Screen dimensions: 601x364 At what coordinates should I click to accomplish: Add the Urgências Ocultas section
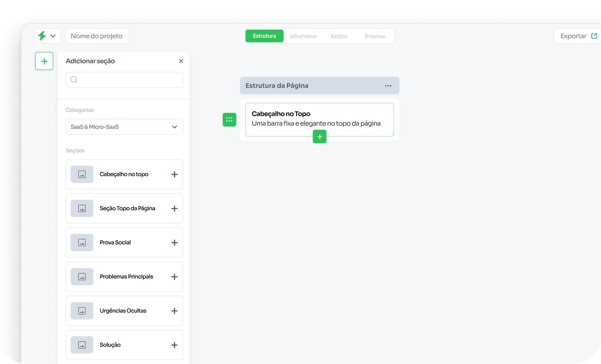[x=174, y=311]
